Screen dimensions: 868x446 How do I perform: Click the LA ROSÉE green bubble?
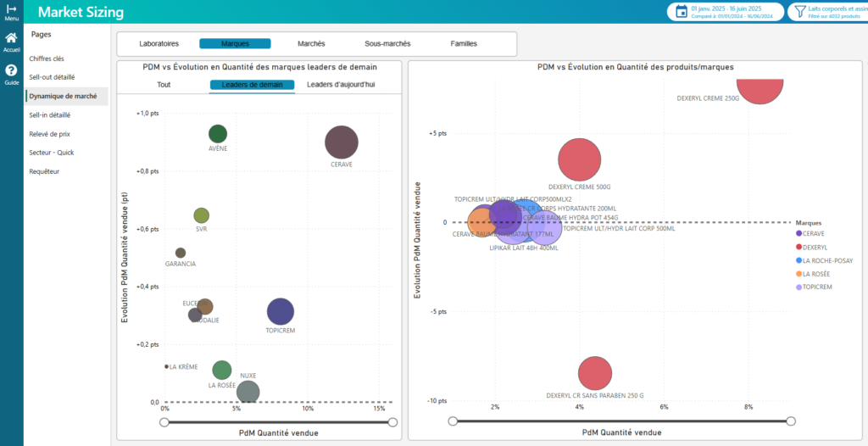point(222,370)
